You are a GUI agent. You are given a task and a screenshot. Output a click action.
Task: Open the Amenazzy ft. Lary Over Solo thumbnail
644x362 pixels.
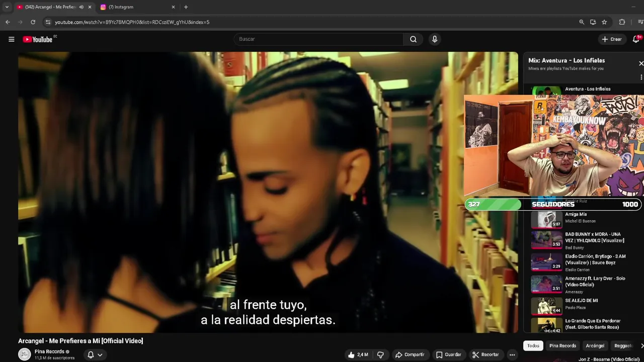(547, 283)
